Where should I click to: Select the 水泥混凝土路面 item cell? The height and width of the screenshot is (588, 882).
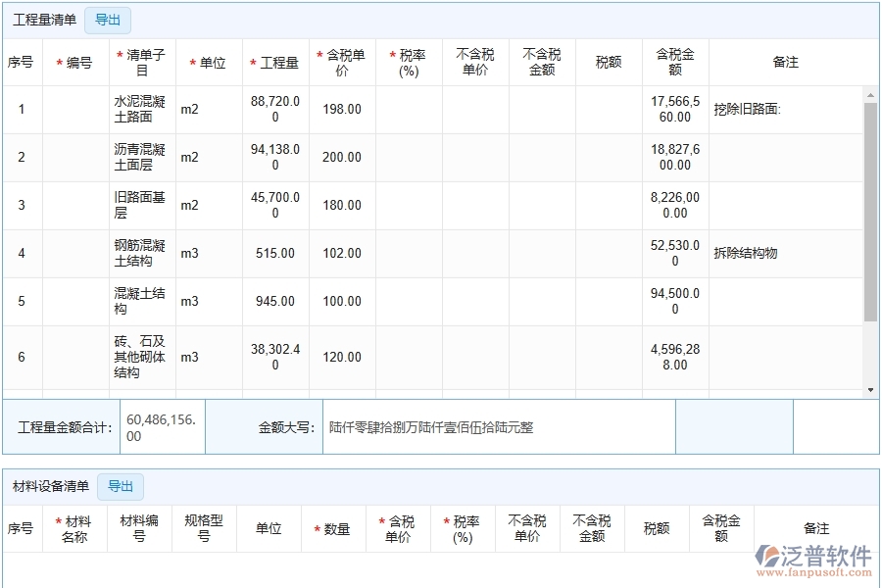tap(142, 109)
